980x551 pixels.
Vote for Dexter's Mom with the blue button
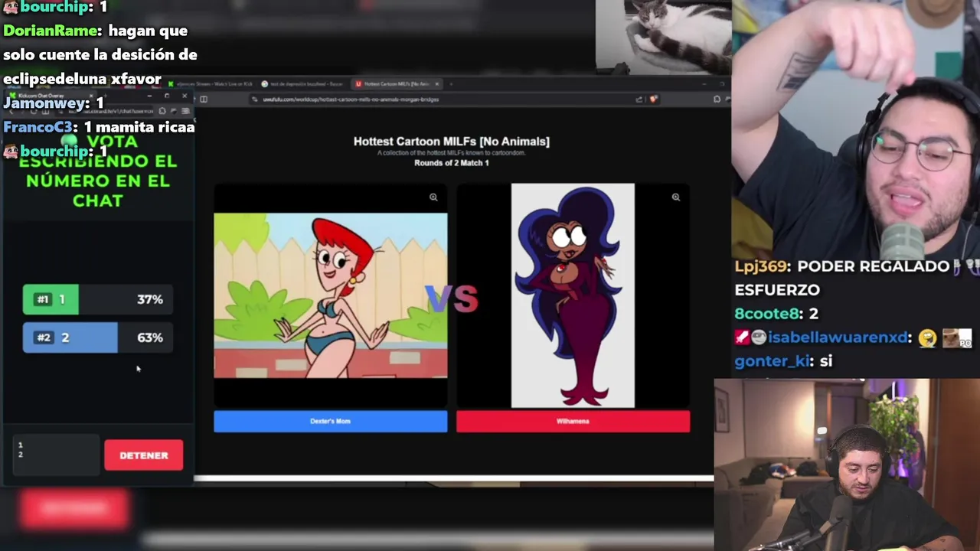(x=331, y=421)
